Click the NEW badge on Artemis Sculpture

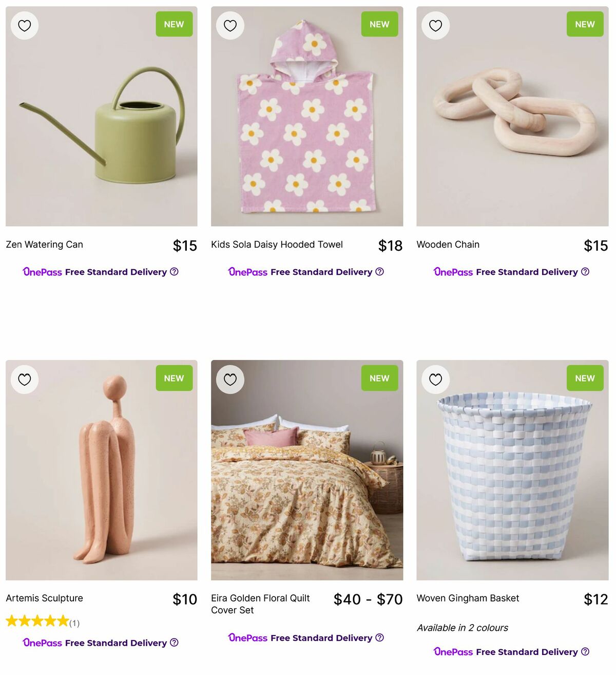(174, 378)
